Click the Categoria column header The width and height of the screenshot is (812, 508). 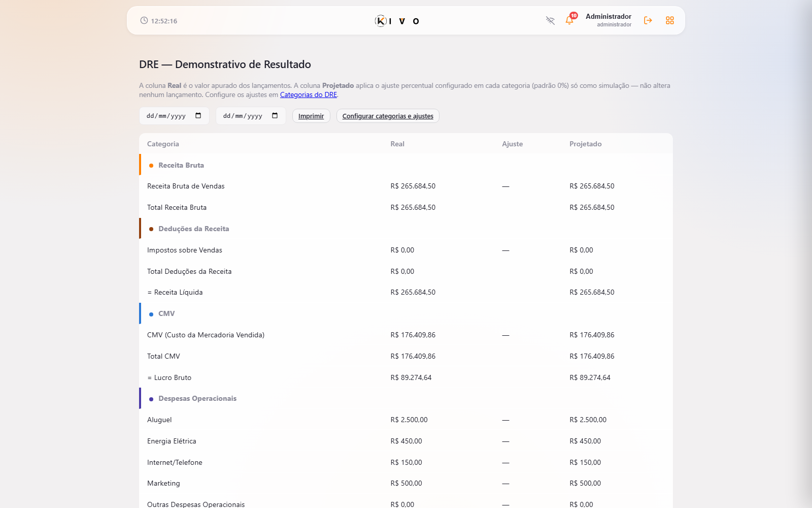coord(163,144)
